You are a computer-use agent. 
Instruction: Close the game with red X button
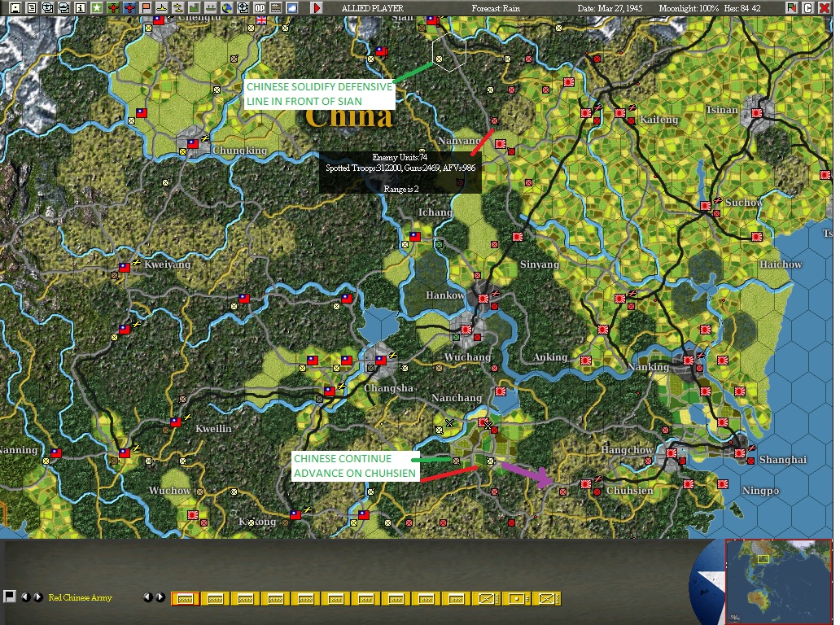[825, 7]
